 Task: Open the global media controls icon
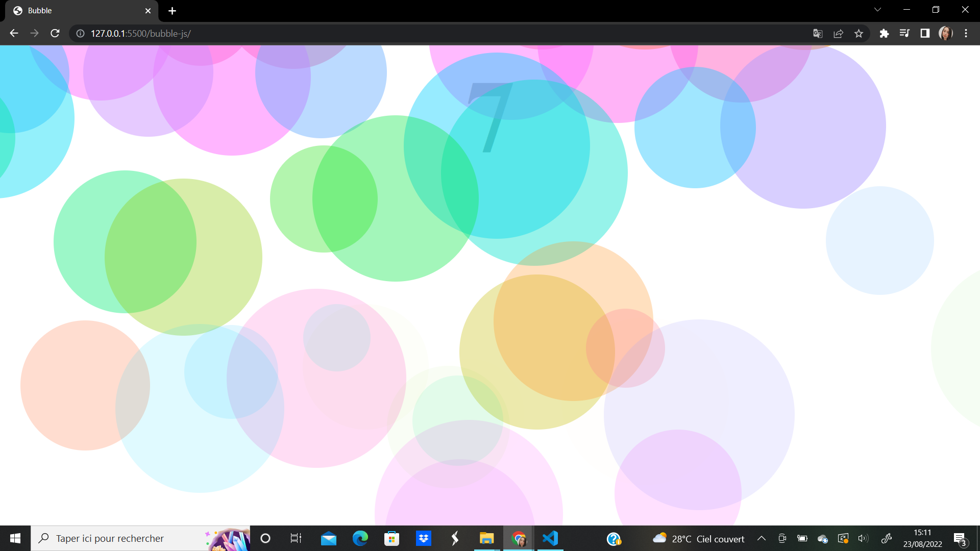(904, 33)
